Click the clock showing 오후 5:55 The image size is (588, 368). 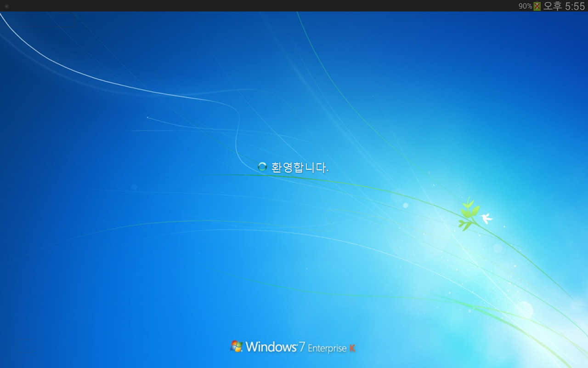[564, 6]
